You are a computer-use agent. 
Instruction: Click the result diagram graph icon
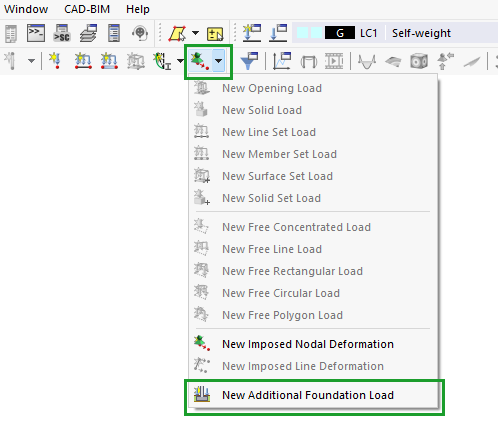[x=282, y=61]
